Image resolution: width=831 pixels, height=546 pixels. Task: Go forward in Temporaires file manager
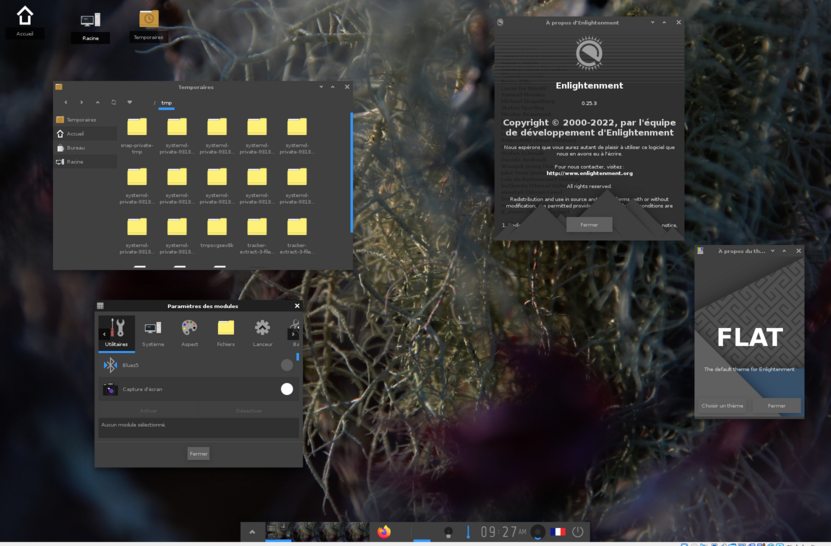click(82, 102)
